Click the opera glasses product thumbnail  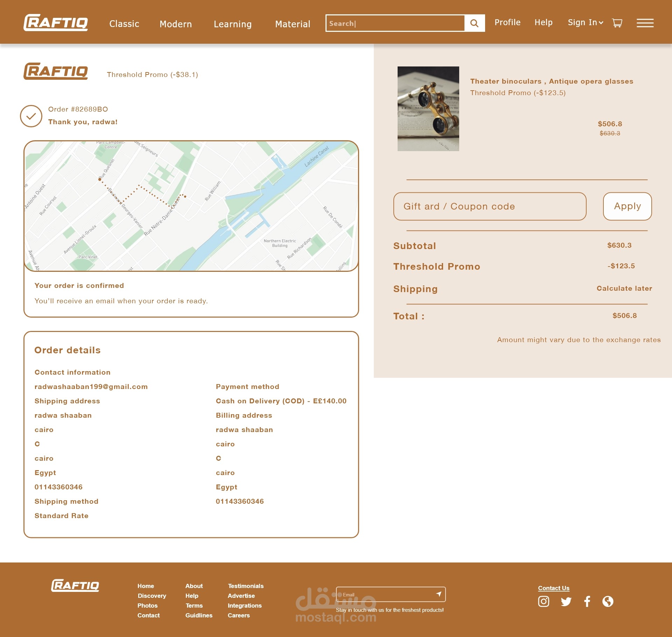click(428, 109)
